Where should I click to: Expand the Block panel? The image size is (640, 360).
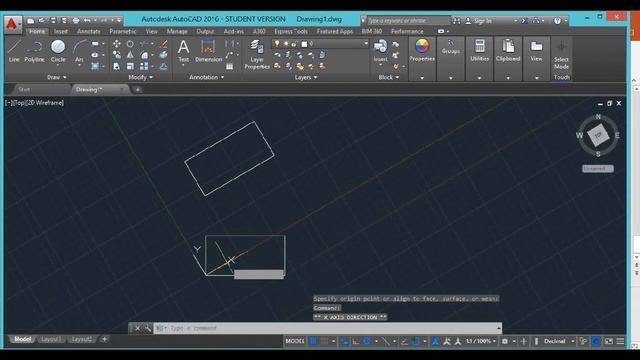(x=389, y=77)
